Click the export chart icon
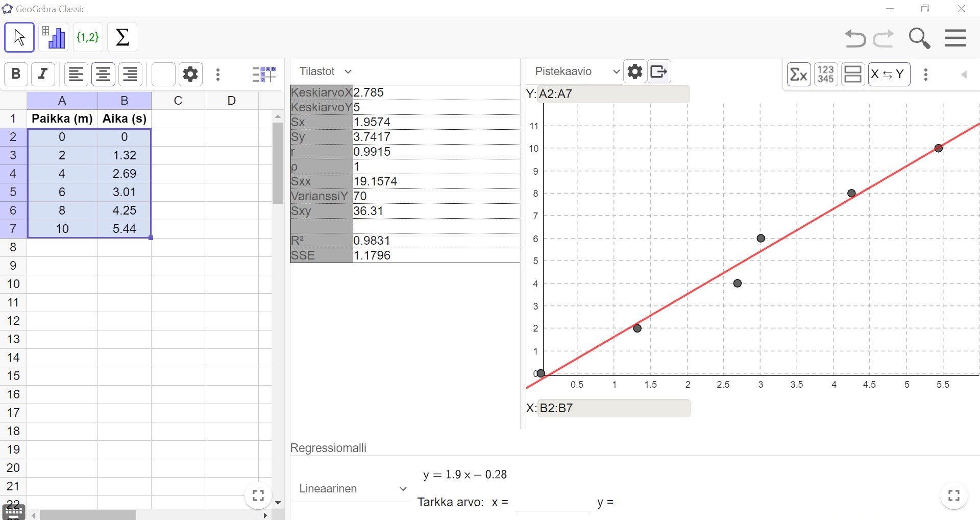Viewport: 980px width, 520px height. pyautogui.click(x=659, y=72)
